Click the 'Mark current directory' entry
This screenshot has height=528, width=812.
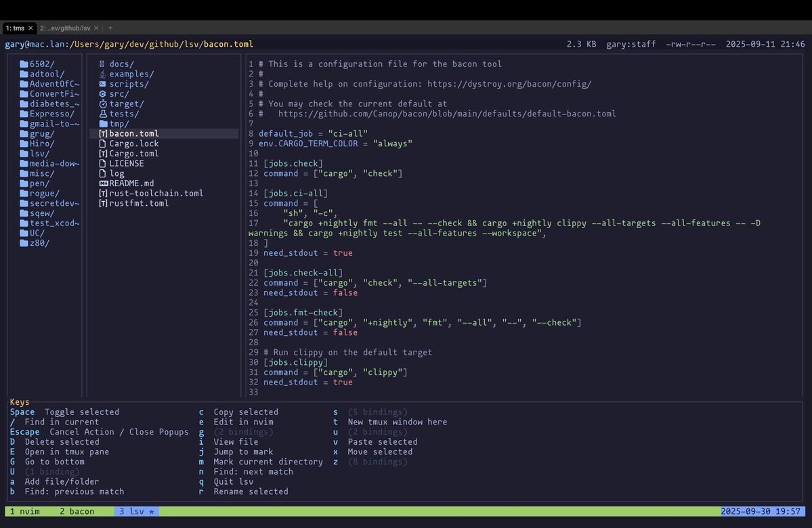point(261,462)
